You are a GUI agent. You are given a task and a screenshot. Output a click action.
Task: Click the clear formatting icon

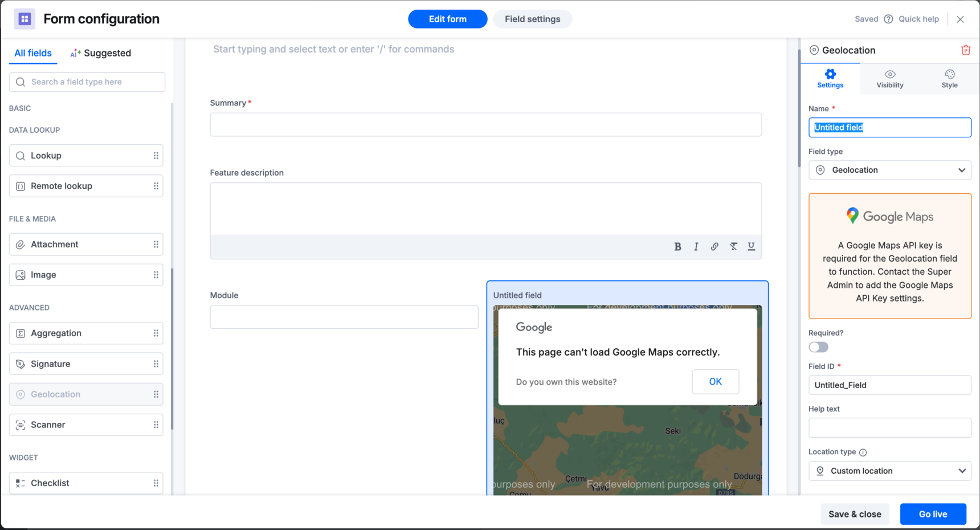click(733, 247)
